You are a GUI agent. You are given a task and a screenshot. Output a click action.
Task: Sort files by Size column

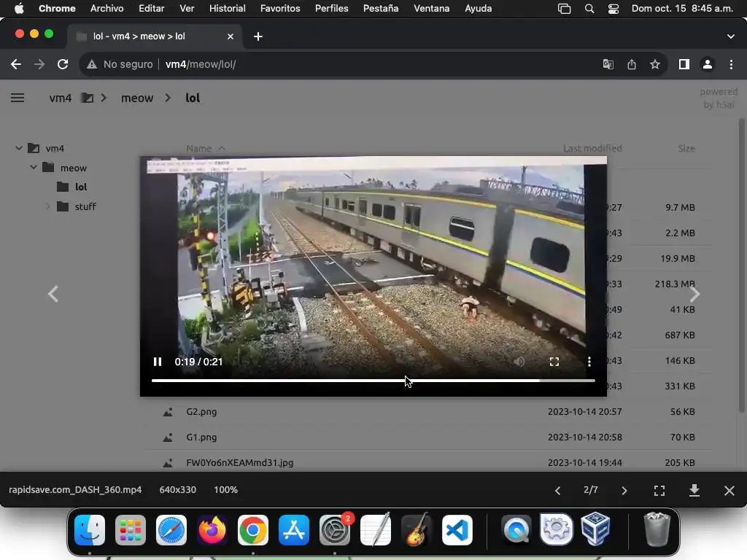pyautogui.click(x=686, y=148)
